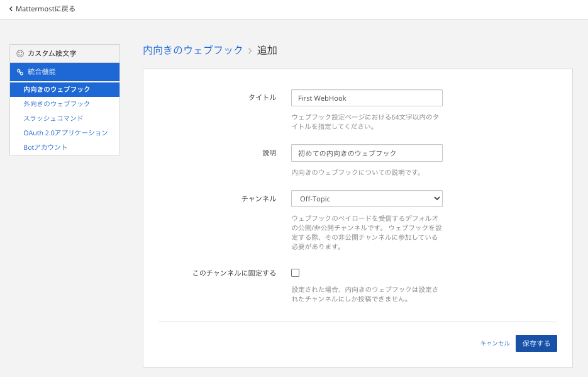
Task: Open 外向きのウェブフック sidebar item
Action: coord(57,104)
